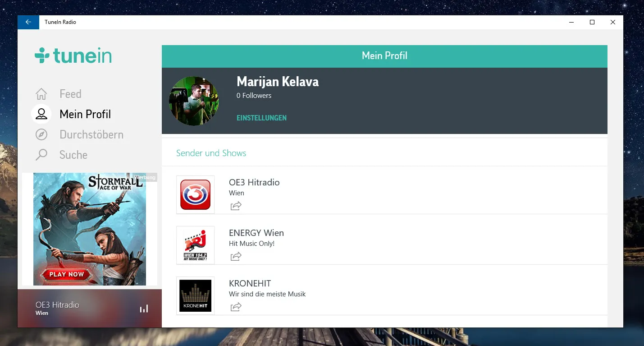The image size is (644, 346).
Task: Click the 0 Followers text
Action: pos(254,96)
